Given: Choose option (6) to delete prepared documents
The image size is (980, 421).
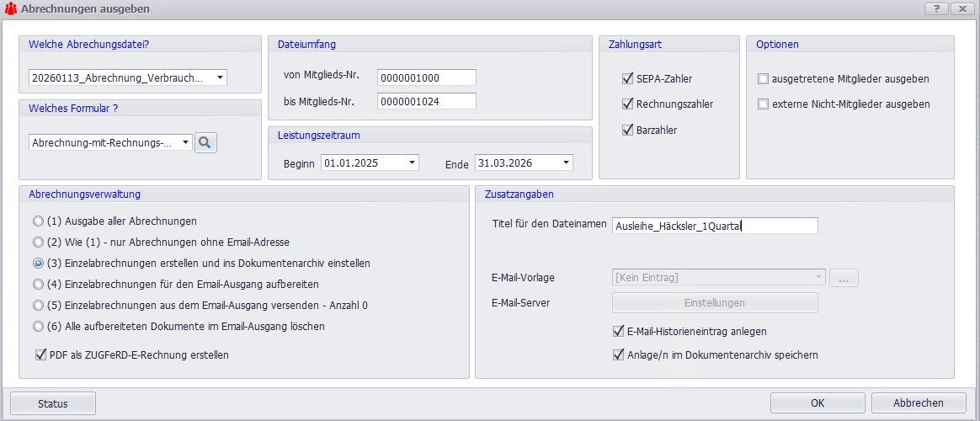Looking at the screenshot, I should click(x=37, y=326).
